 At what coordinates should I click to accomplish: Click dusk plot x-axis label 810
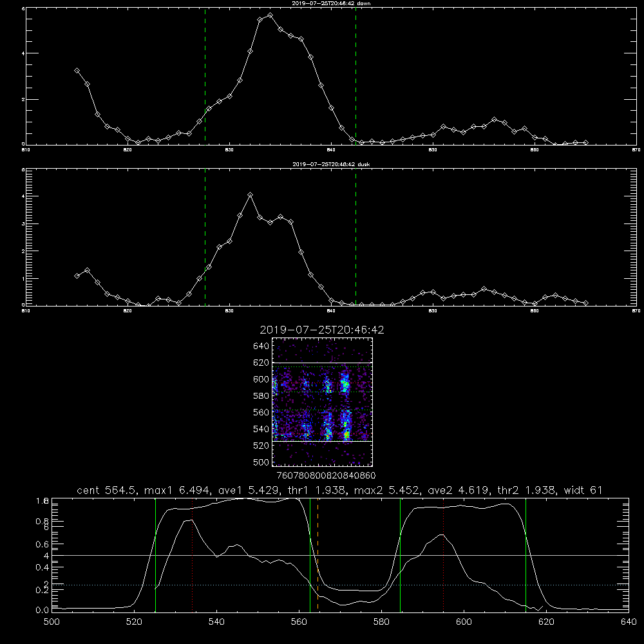[x=26, y=311]
